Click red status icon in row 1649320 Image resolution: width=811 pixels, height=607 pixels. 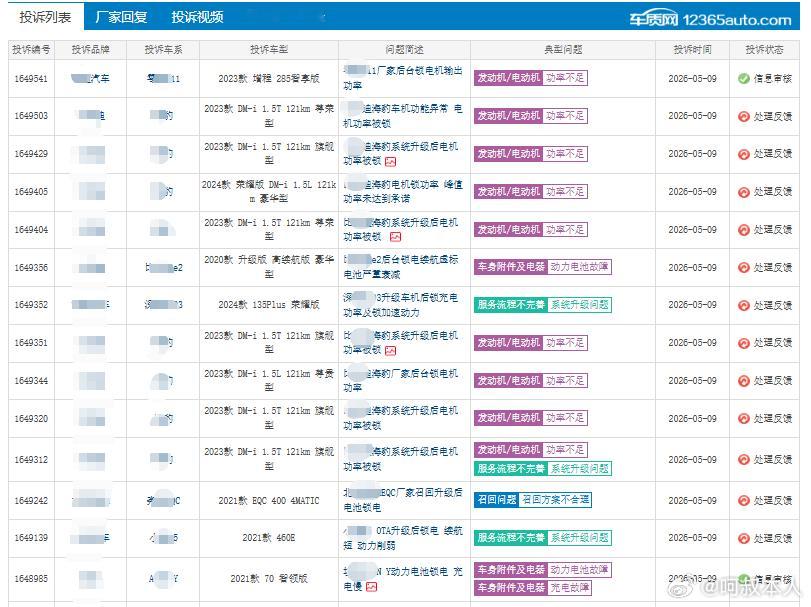coord(744,418)
